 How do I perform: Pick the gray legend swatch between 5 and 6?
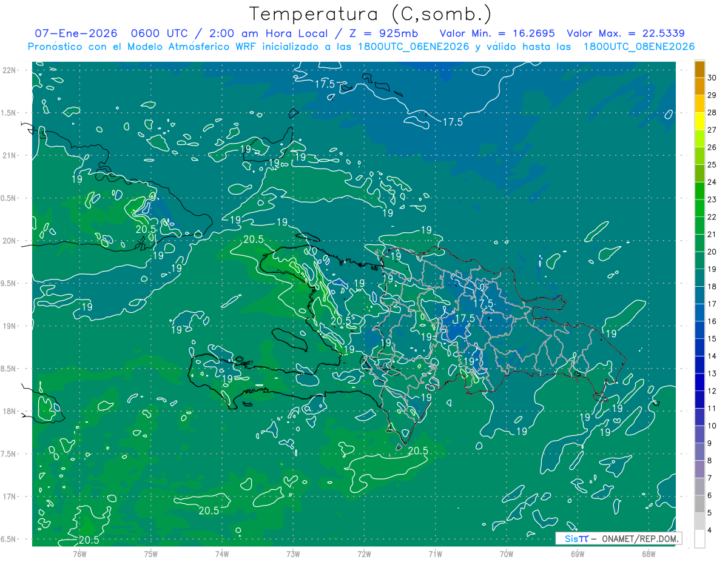pyautogui.click(x=699, y=504)
